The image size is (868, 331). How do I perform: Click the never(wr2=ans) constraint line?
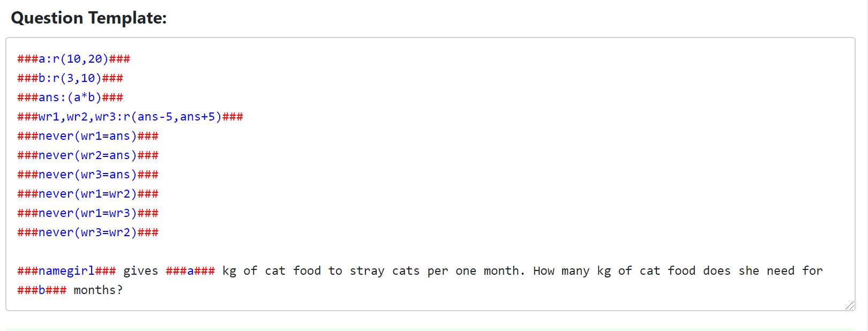[x=88, y=155]
